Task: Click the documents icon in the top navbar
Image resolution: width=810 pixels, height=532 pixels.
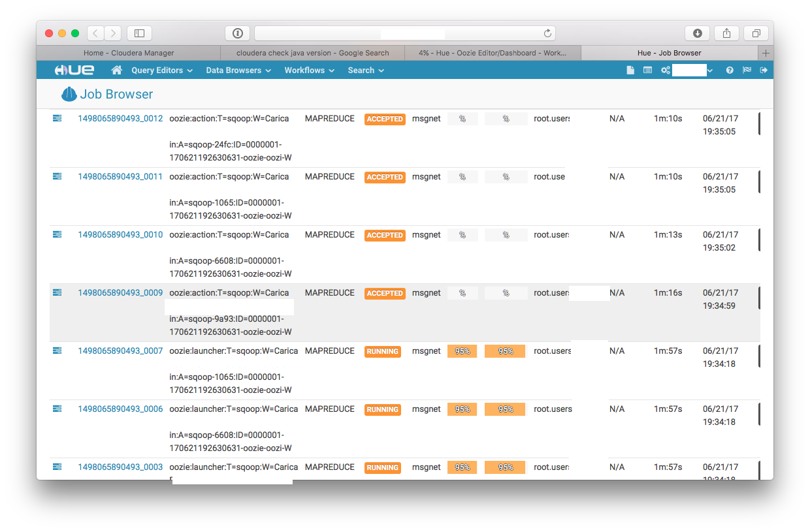Action: click(630, 70)
